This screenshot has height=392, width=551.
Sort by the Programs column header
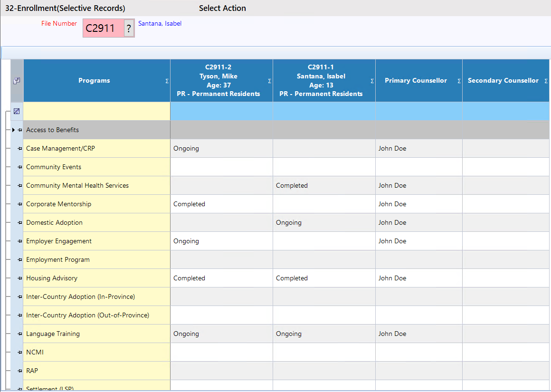[x=94, y=80]
